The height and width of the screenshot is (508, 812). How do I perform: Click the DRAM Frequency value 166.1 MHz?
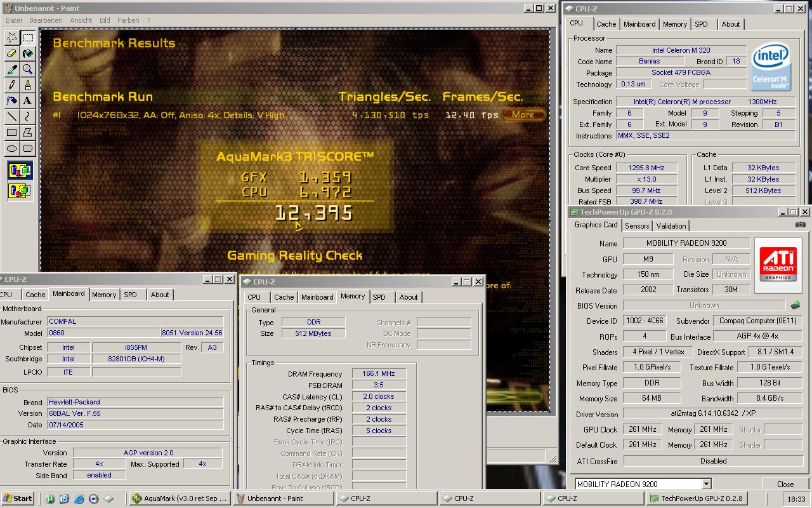(x=379, y=374)
